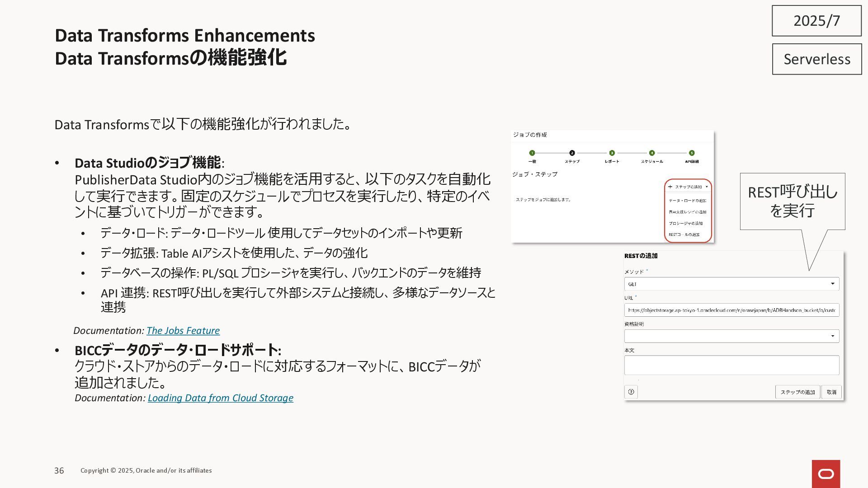Click wizard step 2 circle ステップ

click(572, 153)
